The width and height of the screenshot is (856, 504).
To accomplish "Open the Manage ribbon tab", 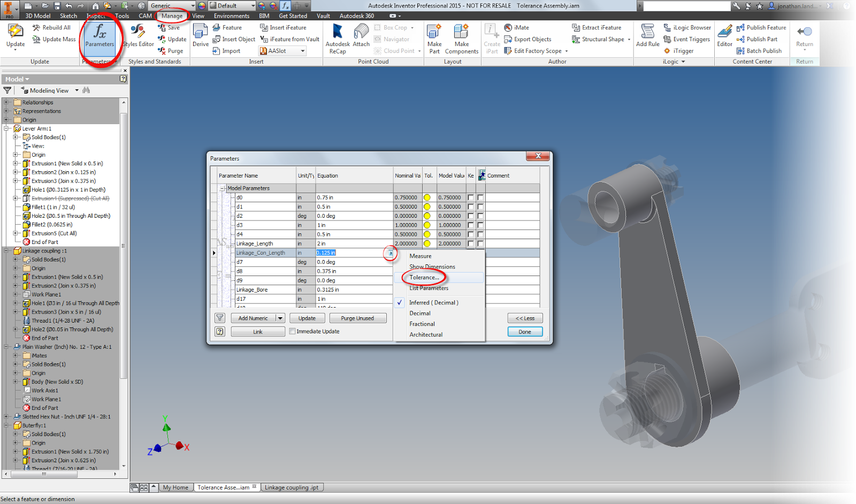I will coord(172,16).
